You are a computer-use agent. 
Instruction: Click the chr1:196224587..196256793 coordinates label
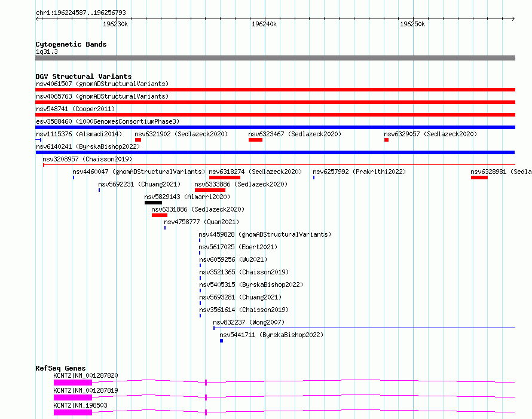pos(81,13)
